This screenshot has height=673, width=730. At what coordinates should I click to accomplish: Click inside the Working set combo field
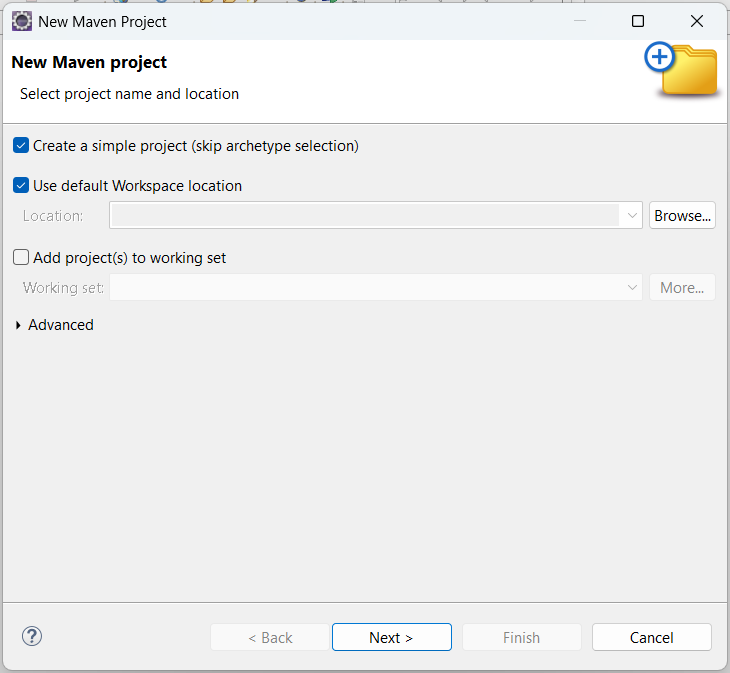[365, 288]
